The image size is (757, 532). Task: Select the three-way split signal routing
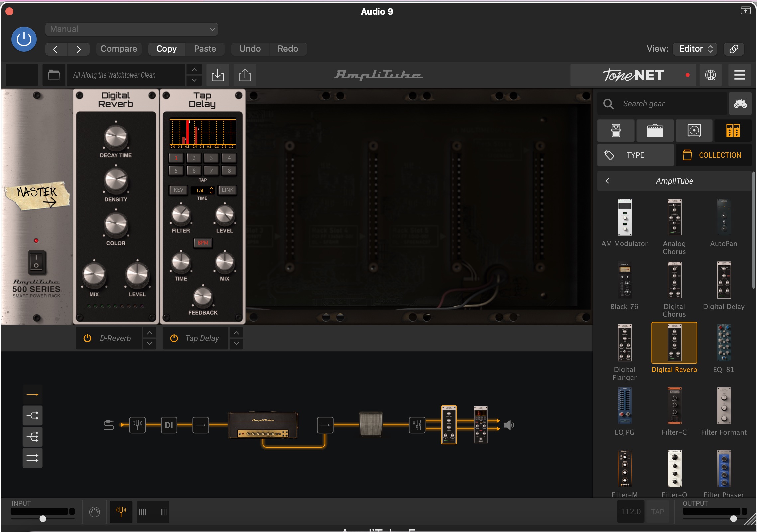[x=32, y=437]
